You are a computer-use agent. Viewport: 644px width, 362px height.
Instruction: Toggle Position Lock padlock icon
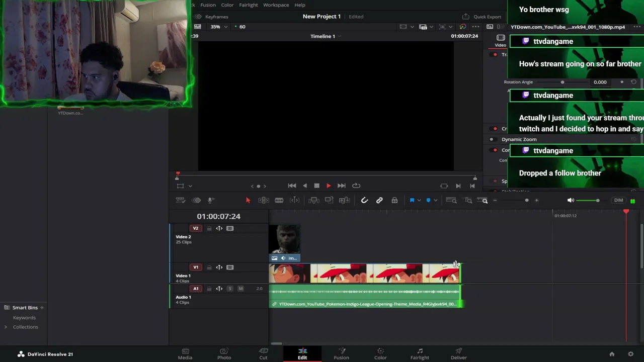(x=394, y=200)
